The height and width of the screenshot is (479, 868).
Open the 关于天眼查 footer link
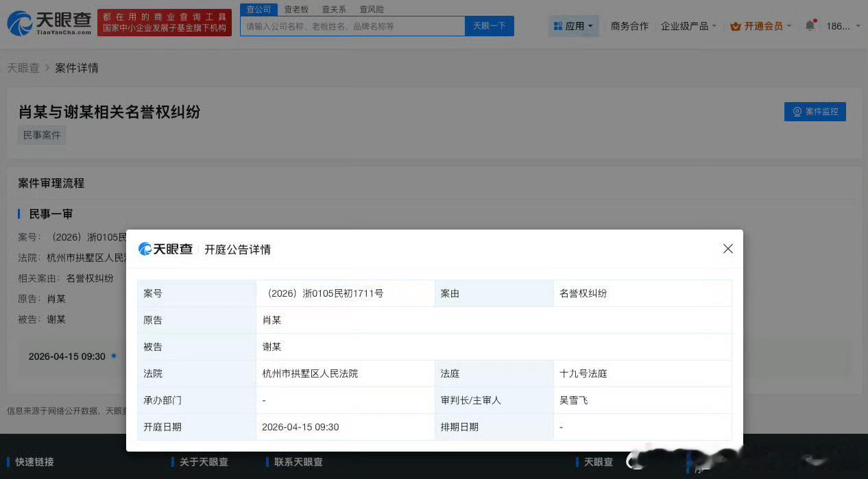click(202, 462)
